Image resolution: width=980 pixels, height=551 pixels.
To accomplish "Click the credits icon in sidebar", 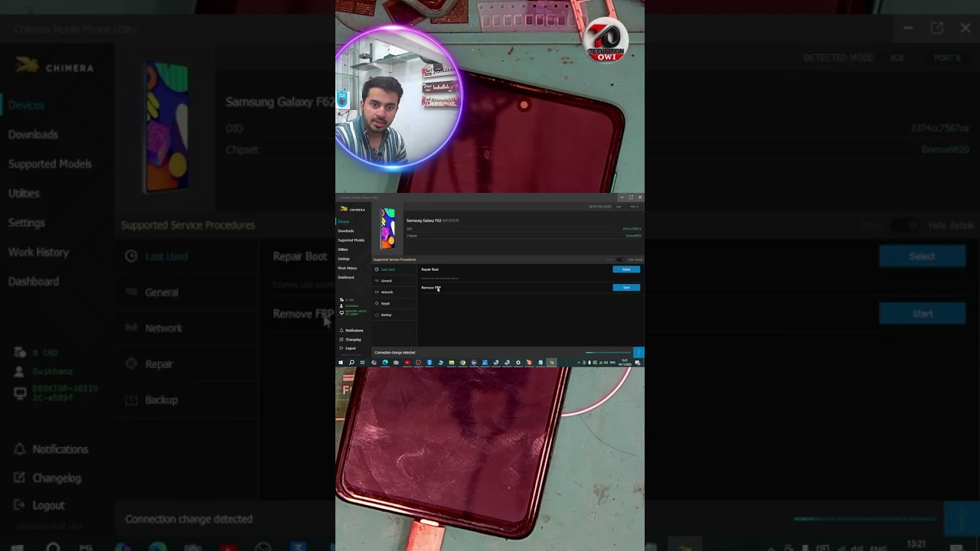I will tap(341, 300).
